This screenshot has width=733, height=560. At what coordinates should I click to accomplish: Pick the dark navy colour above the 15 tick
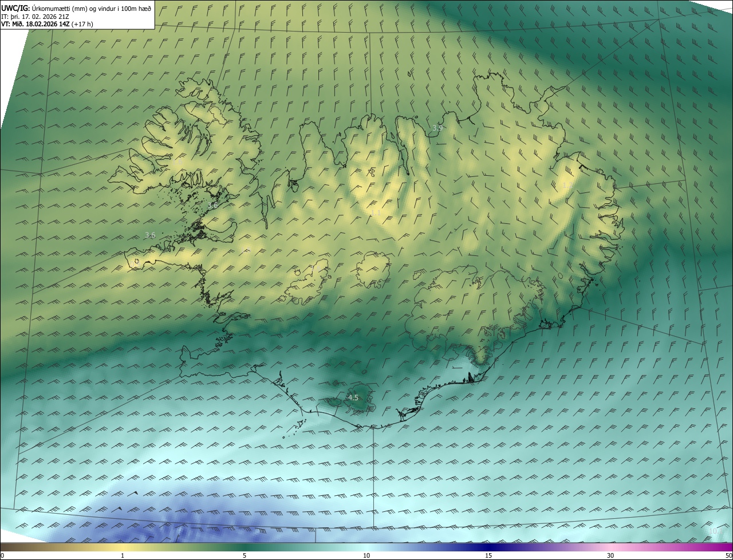coord(488,547)
